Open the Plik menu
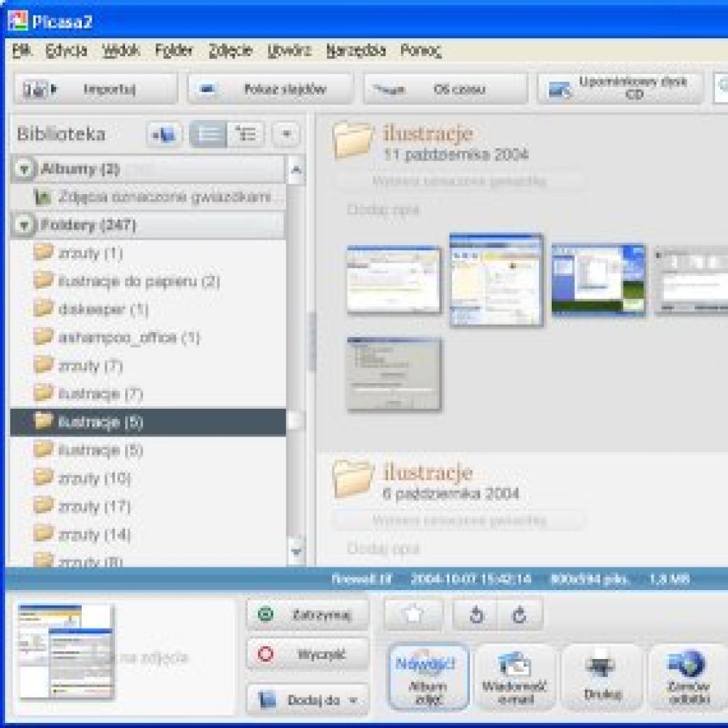728x728 pixels. (21, 50)
